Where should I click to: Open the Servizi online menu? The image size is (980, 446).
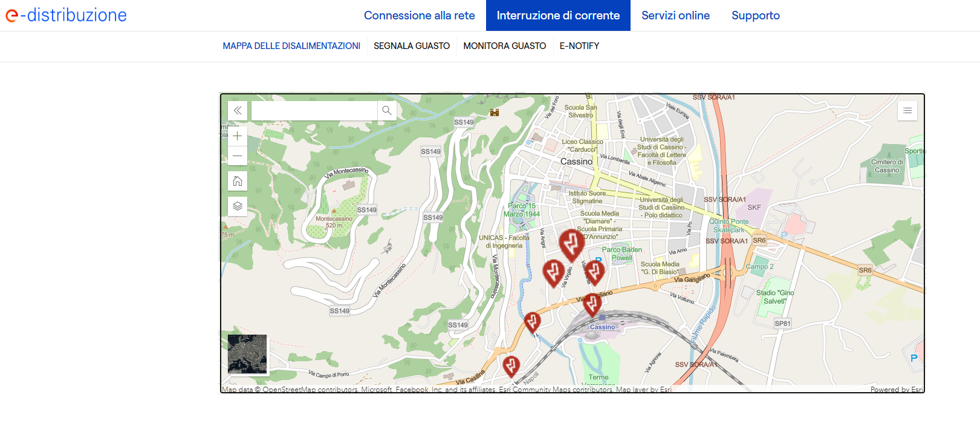[x=675, y=16]
